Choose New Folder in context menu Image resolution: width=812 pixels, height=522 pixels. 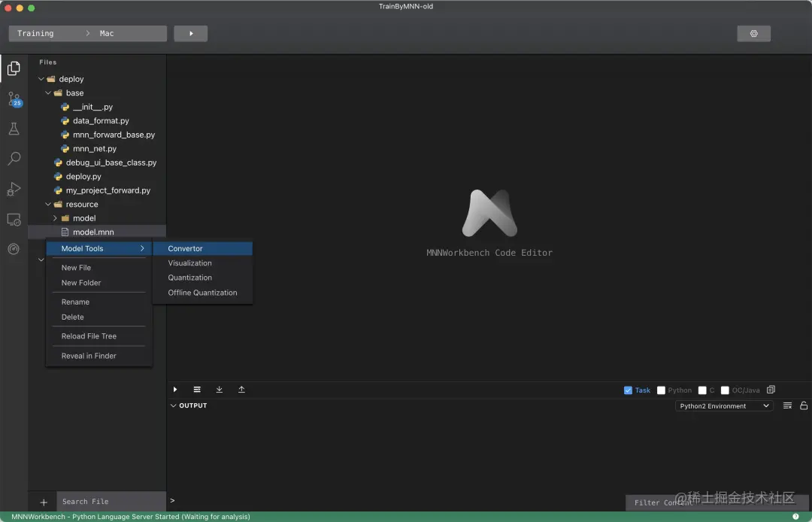(x=99, y=283)
